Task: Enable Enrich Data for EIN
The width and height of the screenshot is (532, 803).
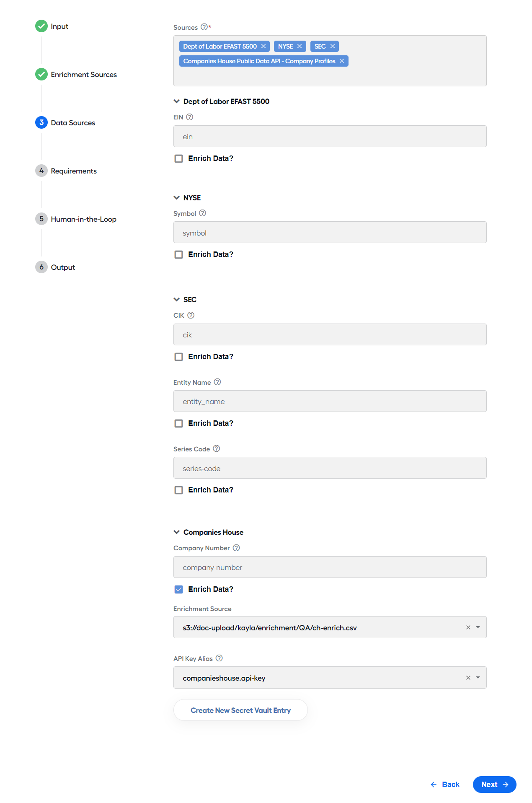Action: [179, 159]
